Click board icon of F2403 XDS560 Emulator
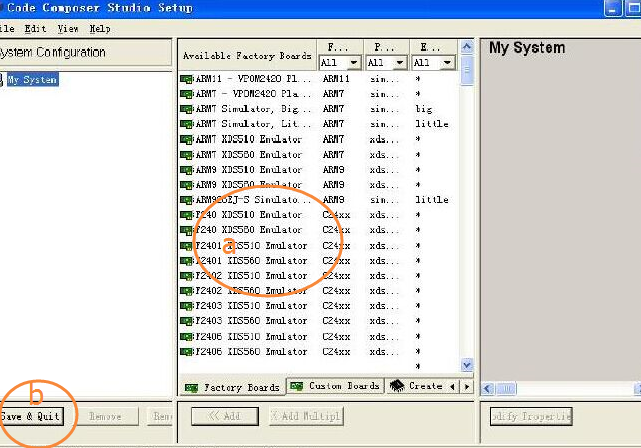This screenshot has height=448, width=641. [186, 321]
